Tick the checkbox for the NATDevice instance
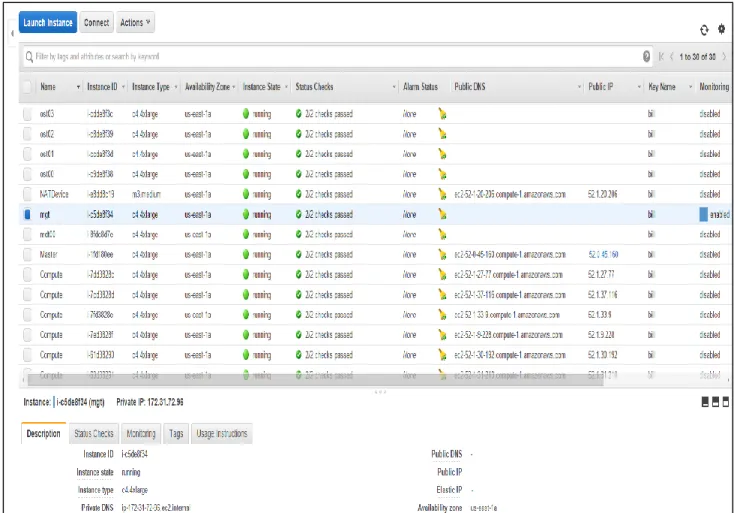The image size is (734, 513). (x=28, y=194)
